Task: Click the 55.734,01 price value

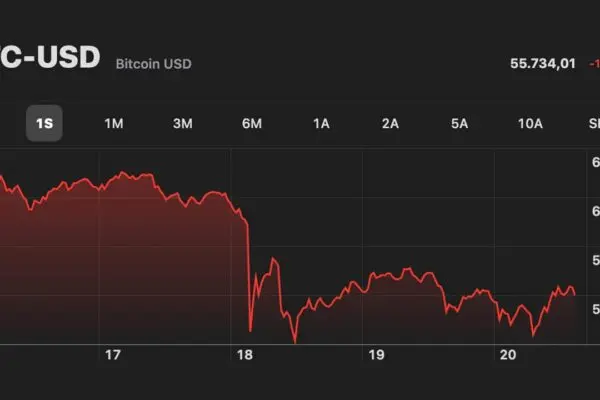Action: point(543,64)
